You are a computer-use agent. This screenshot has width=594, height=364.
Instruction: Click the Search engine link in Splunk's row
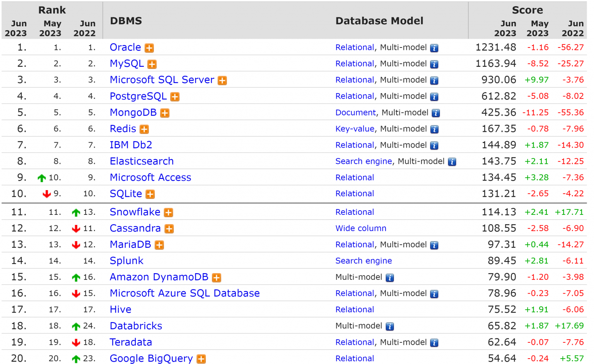[363, 261]
